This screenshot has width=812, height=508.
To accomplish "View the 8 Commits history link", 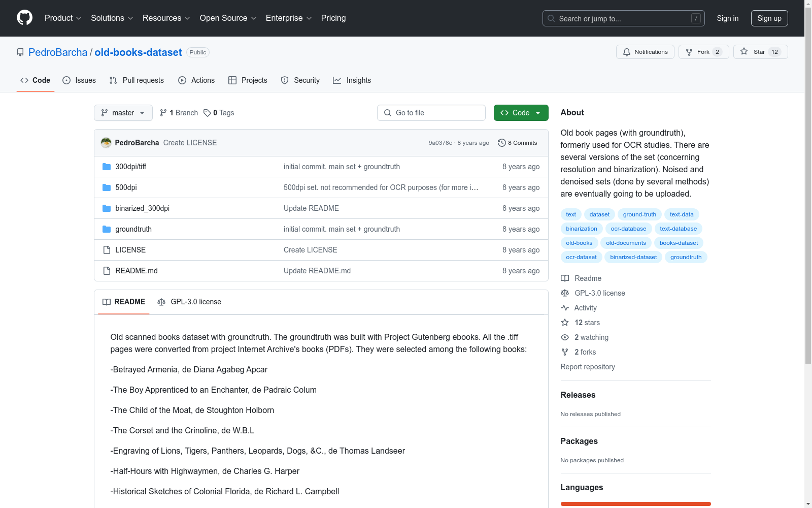I will pos(517,143).
